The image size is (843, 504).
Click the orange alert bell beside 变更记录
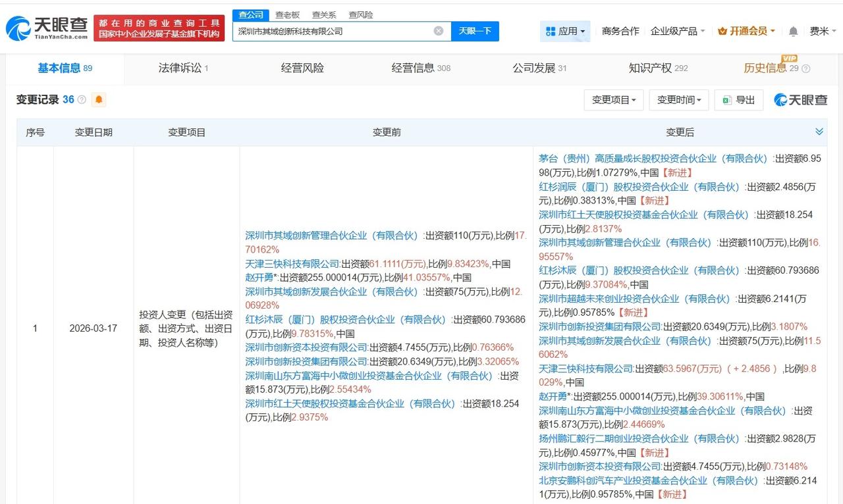pos(99,99)
